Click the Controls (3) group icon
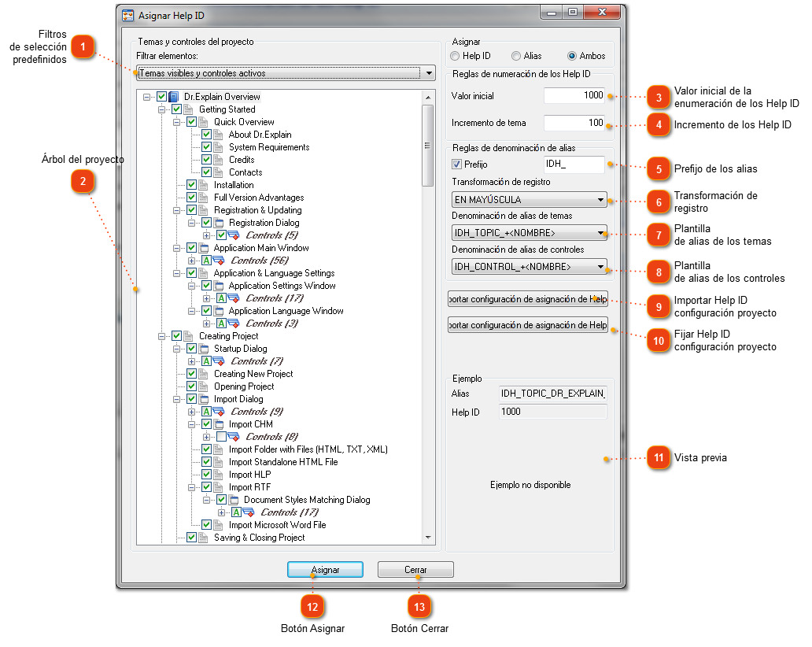 pos(234,323)
